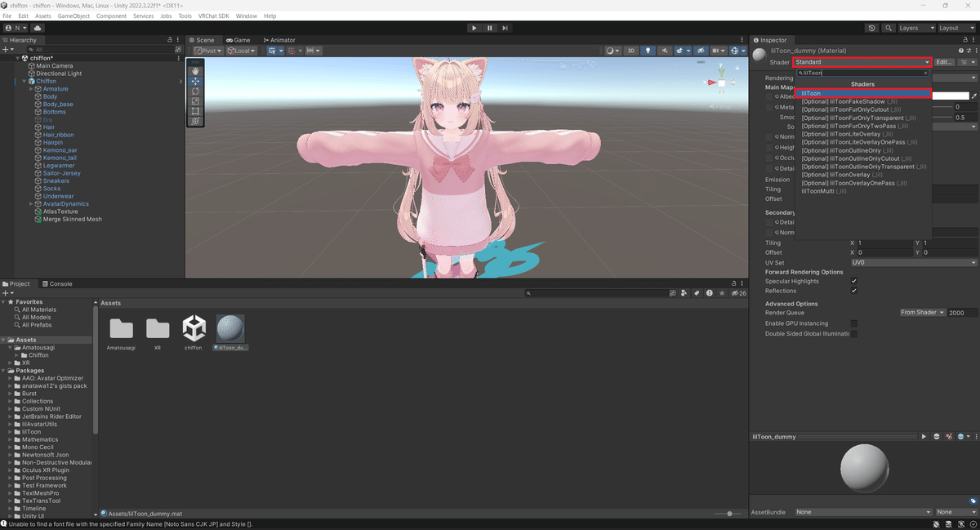
Task: Open the Amatousagi folder in Assets
Action: pos(121,333)
